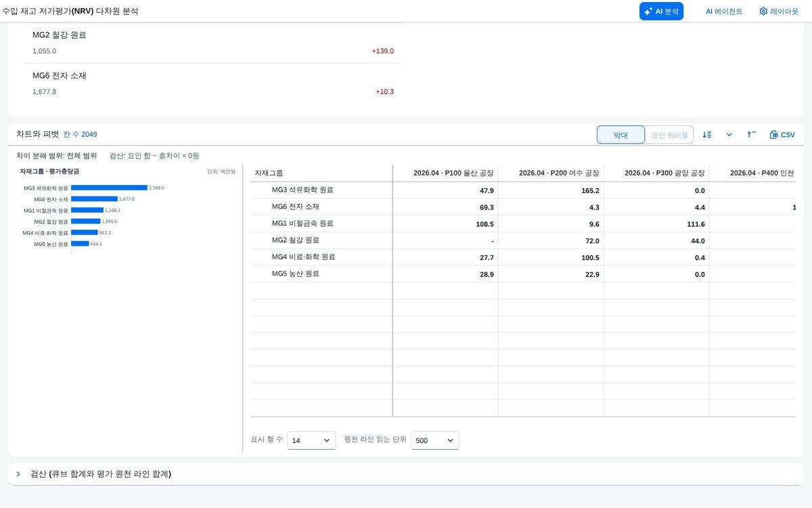The image size is (812, 508).
Task: Click the +10.3 variance value
Action: pyautogui.click(x=384, y=92)
